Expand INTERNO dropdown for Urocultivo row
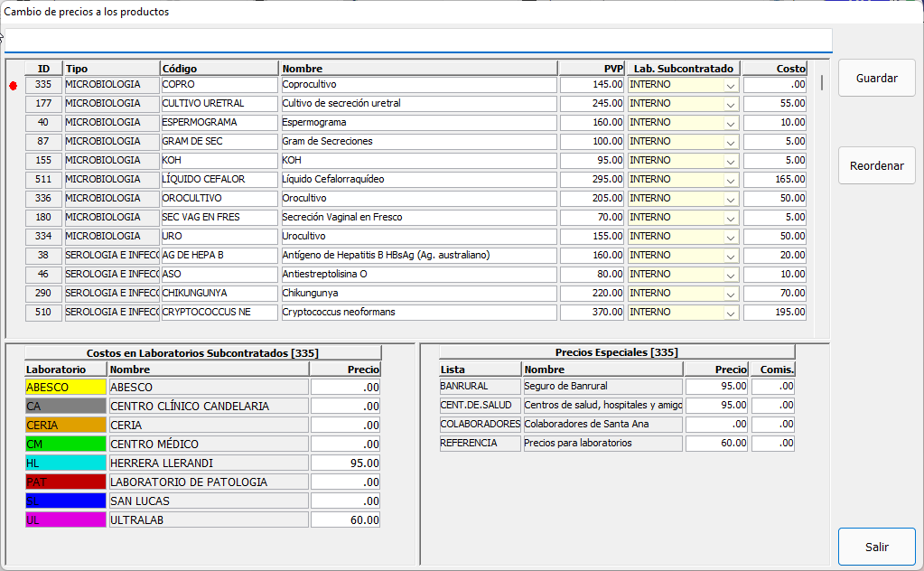Screen dimensions: 924x571 click(731, 237)
